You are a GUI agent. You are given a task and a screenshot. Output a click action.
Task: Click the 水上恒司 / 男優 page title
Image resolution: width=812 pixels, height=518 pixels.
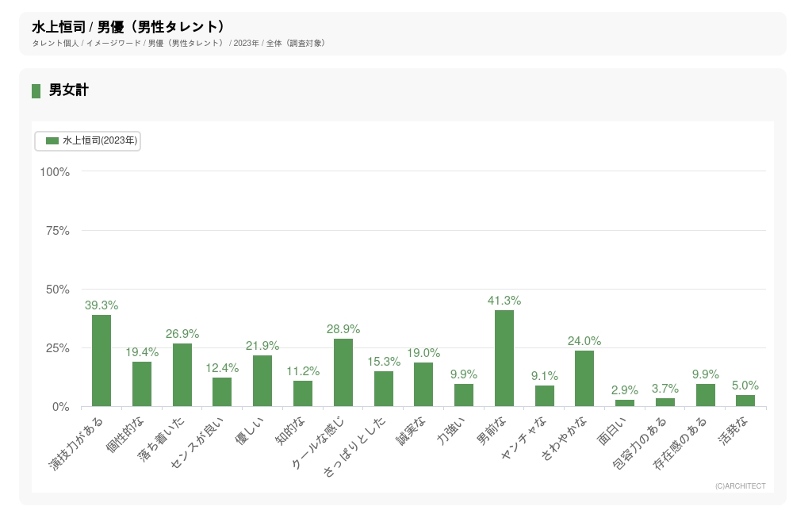click(x=128, y=27)
